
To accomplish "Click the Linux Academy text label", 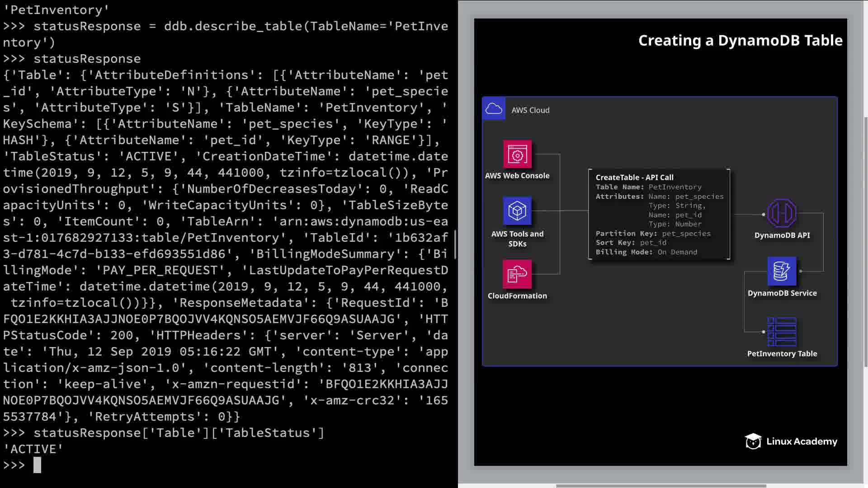I will point(802,441).
